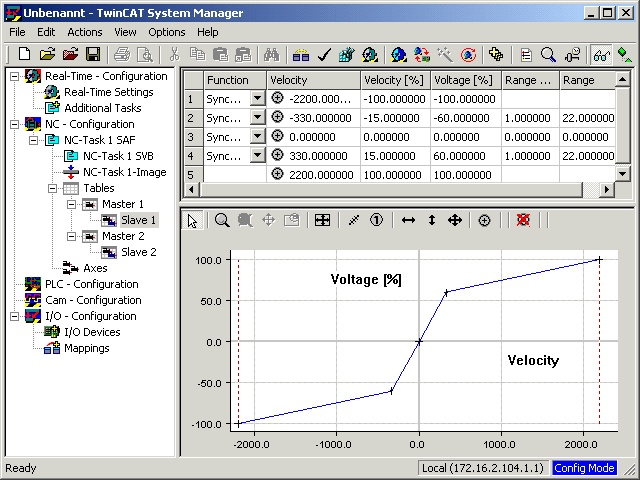The width and height of the screenshot is (640, 480).
Task: Open the Actions menu
Action: tap(85, 32)
